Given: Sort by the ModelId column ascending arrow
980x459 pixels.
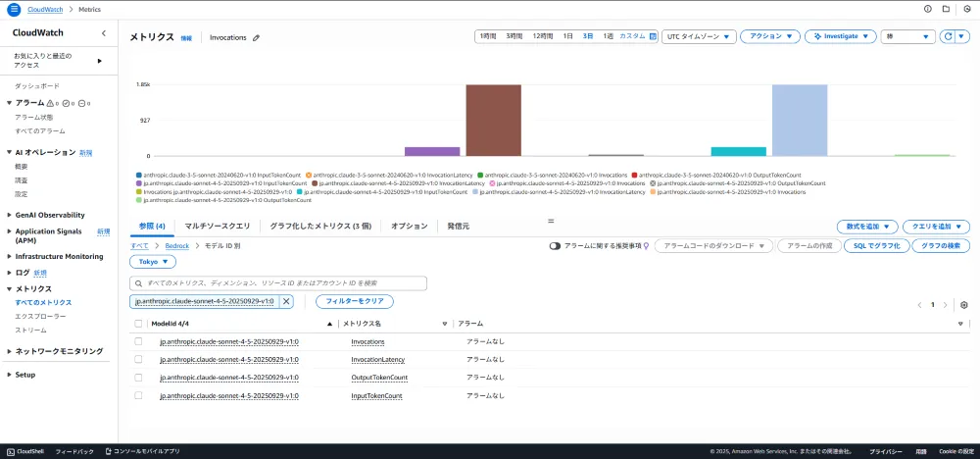Looking at the screenshot, I should click(x=330, y=324).
